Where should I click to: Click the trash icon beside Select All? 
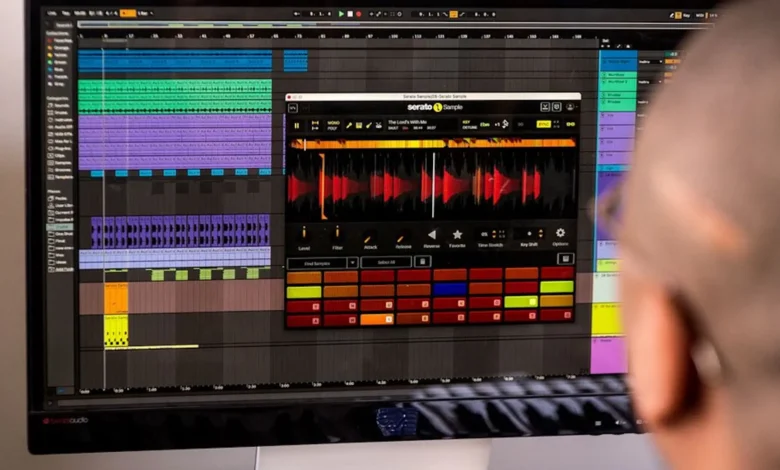[x=422, y=262]
